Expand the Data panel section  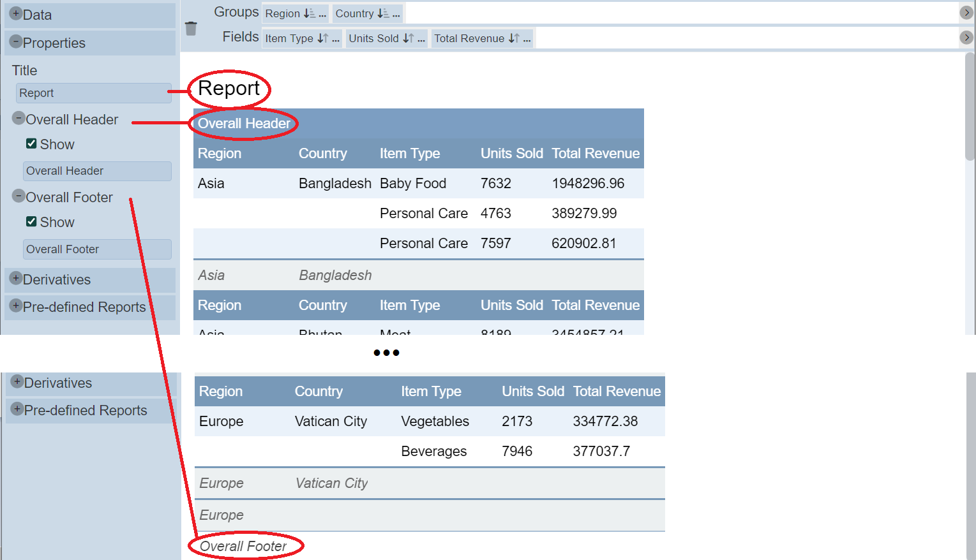16,13
